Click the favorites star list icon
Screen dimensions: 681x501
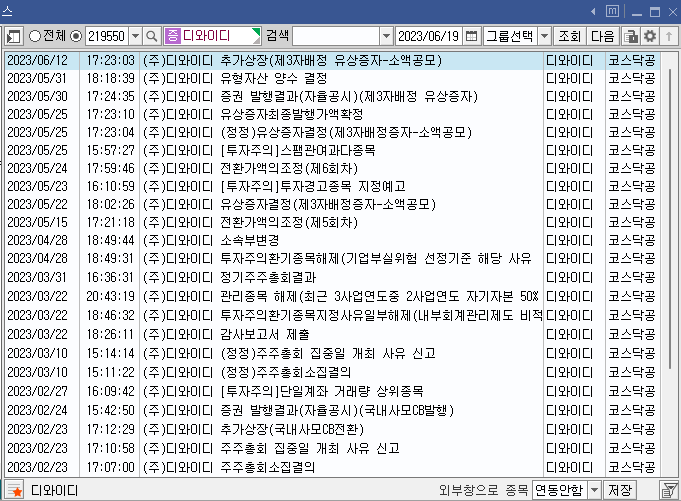click(14, 490)
